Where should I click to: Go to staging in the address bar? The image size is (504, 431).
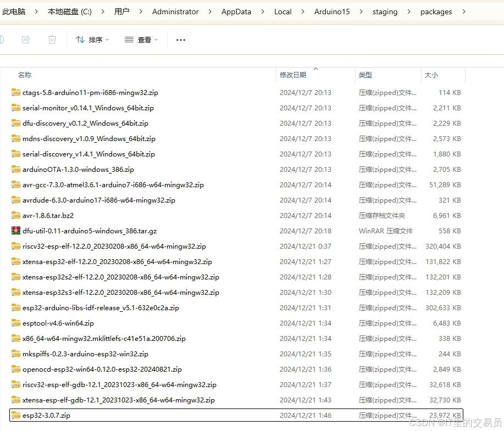point(385,12)
